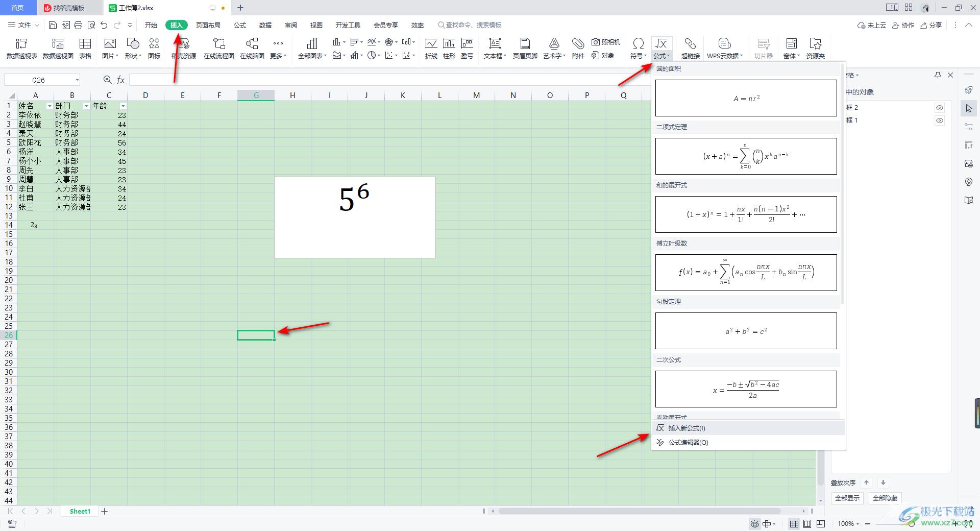Toggle eye-protection mode in status bar
This screenshot has width=980, height=531.
click(x=755, y=524)
